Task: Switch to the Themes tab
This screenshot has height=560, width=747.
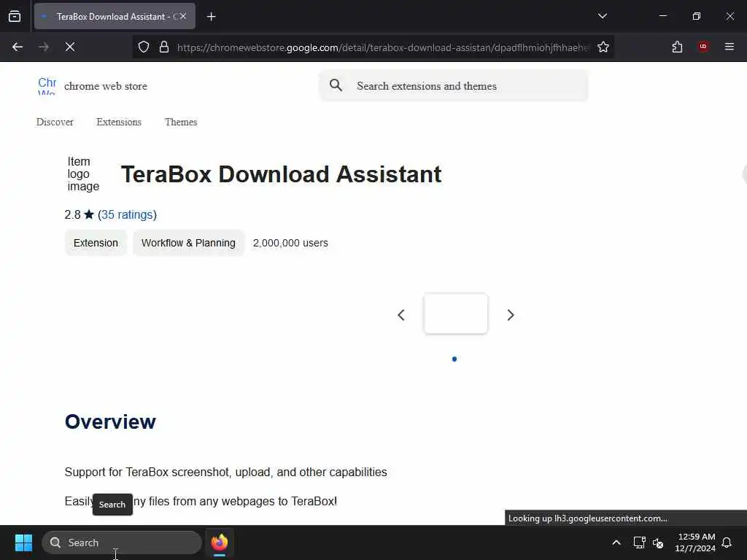Action: (x=181, y=122)
